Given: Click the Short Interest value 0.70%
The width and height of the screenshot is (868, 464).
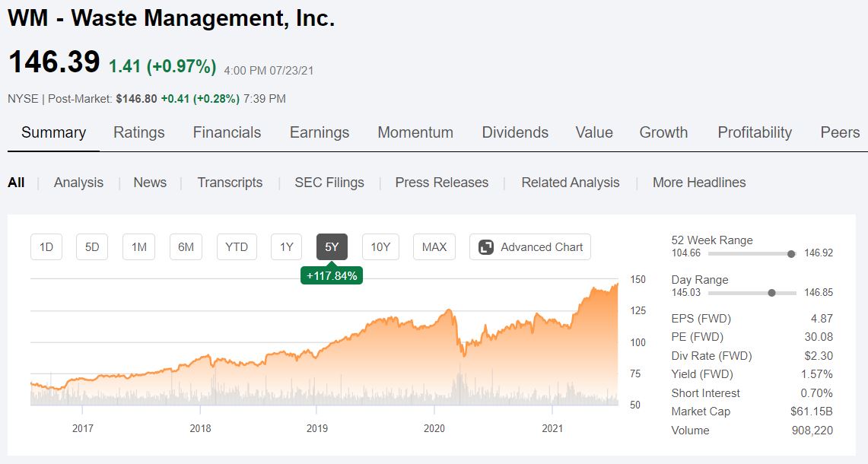Looking at the screenshot, I should pos(816,392).
